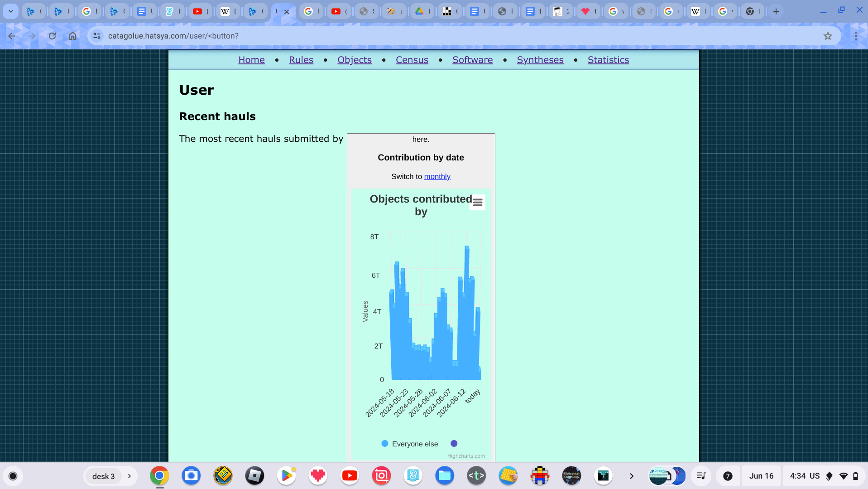Switch to the first YouTube tab
Screen dimensions: 868x489
[x=200, y=11]
